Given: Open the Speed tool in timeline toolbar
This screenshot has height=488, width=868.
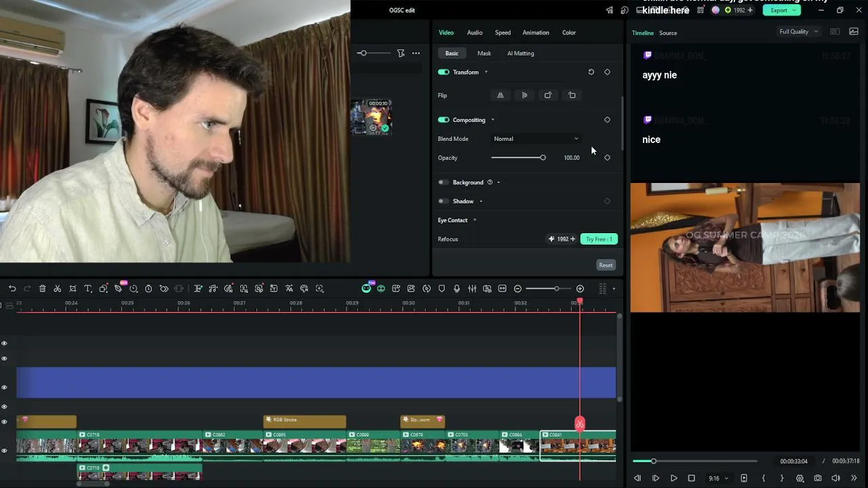Looking at the screenshot, I should 134,289.
